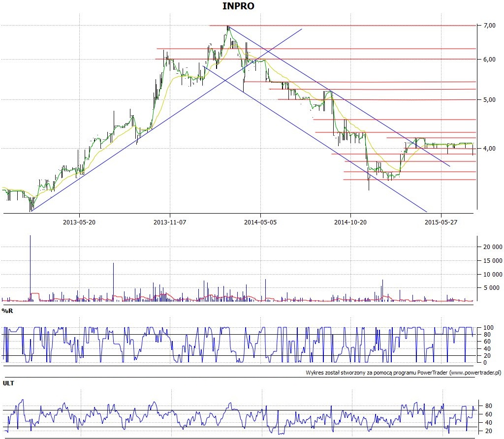Click the 6,00 price axis label

pyautogui.click(x=490, y=59)
